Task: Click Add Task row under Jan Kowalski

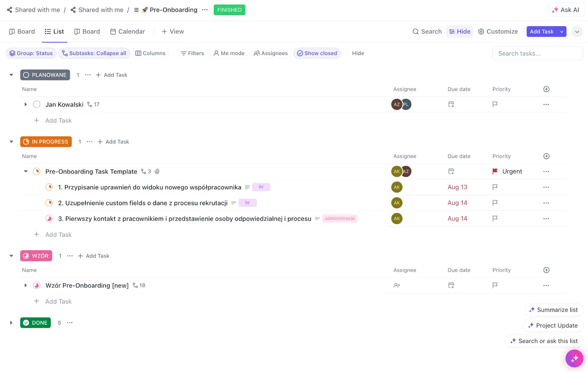Action: click(53, 120)
